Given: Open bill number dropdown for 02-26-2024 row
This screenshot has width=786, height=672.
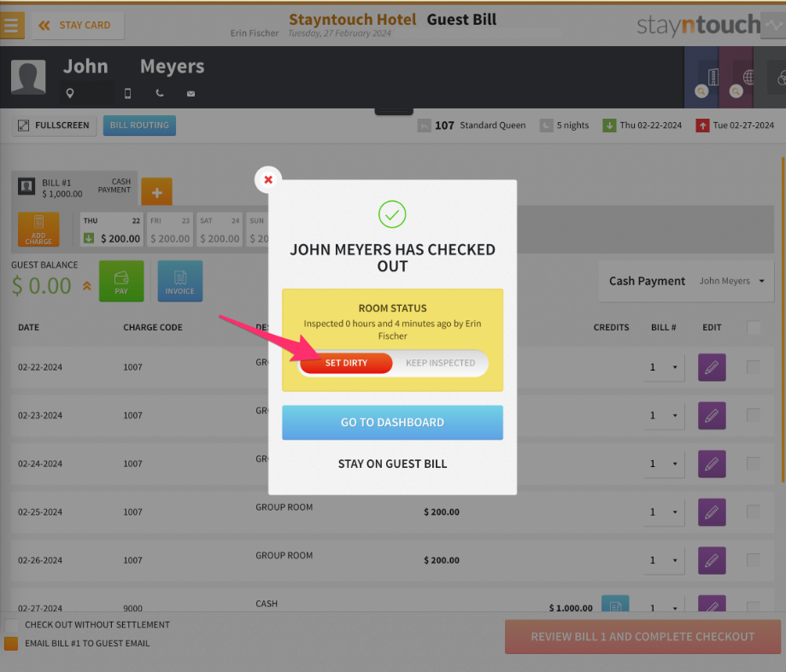Looking at the screenshot, I should click(664, 560).
